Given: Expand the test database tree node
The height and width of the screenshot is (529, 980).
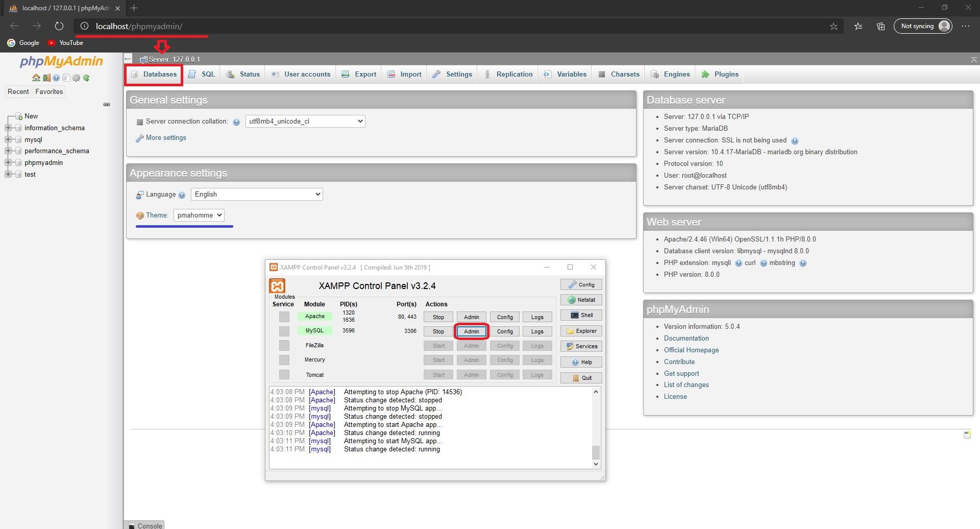Looking at the screenshot, I should 8,174.
